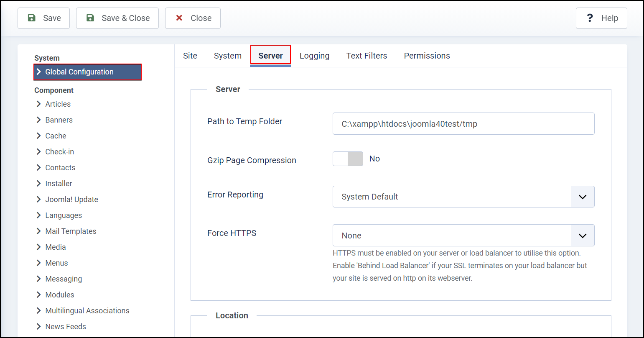Open the Media settings link
Viewport: 644px width, 338px height.
point(56,247)
